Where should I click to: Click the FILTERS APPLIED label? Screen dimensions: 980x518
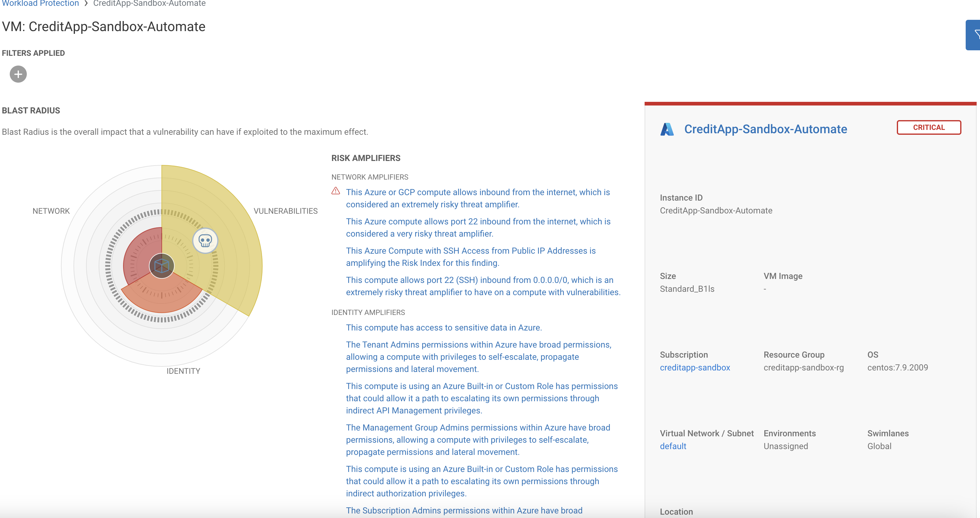click(x=33, y=53)
